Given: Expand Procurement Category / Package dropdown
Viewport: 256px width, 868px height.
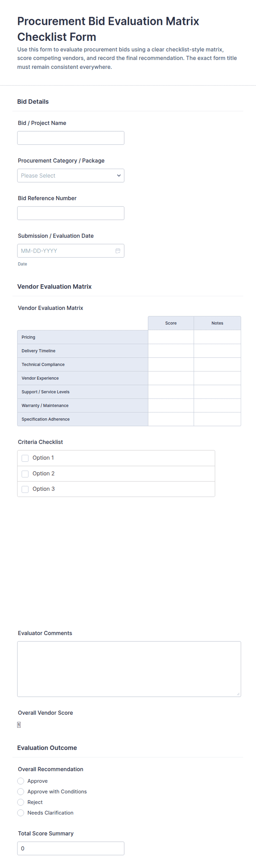Looking at the screenshot, I should (x=71, y=176).
